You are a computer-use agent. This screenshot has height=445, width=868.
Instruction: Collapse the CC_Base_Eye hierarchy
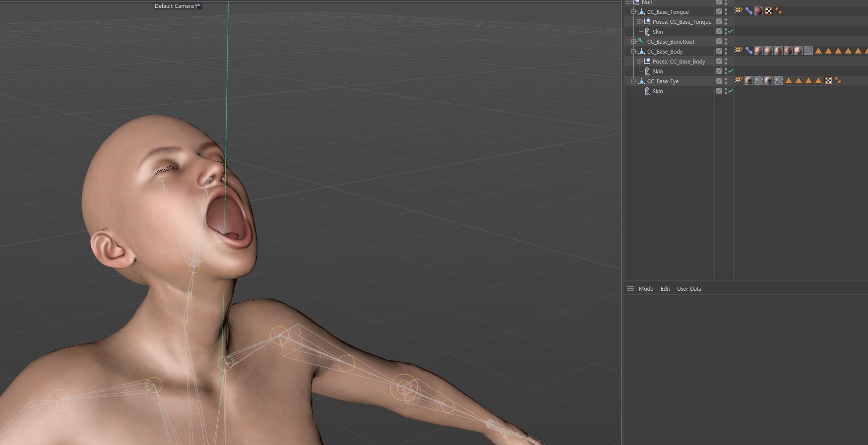[633, 81]
